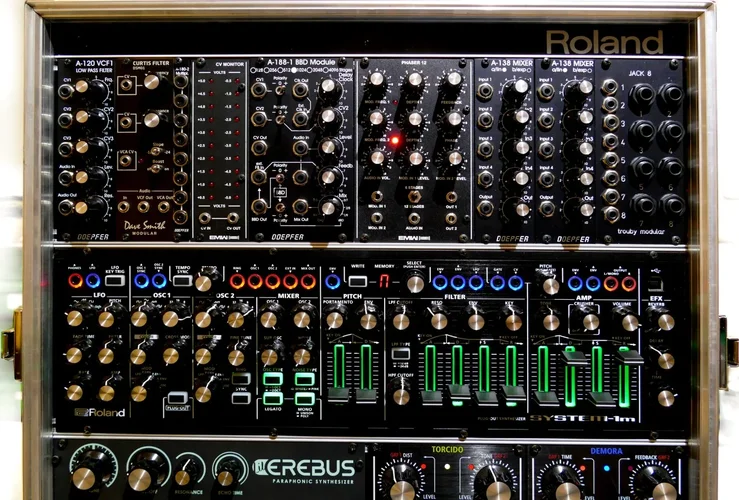The height and width of the screenshot is (500, 739).
Task: Click the PHONES jack on the System-1m
Action: tap(75, 281)
